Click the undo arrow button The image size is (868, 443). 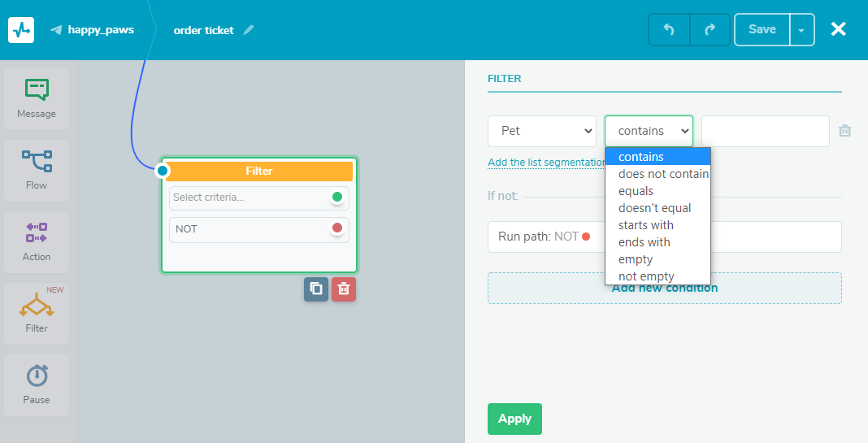(669, 30)
